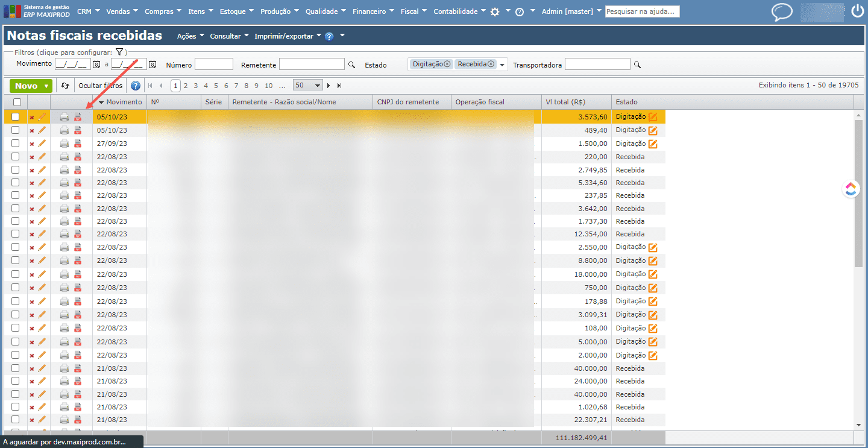Viewport: 868px width, 448px height.
Task: Check the row with total 22.307,21
Action: (x=16, y=420)
